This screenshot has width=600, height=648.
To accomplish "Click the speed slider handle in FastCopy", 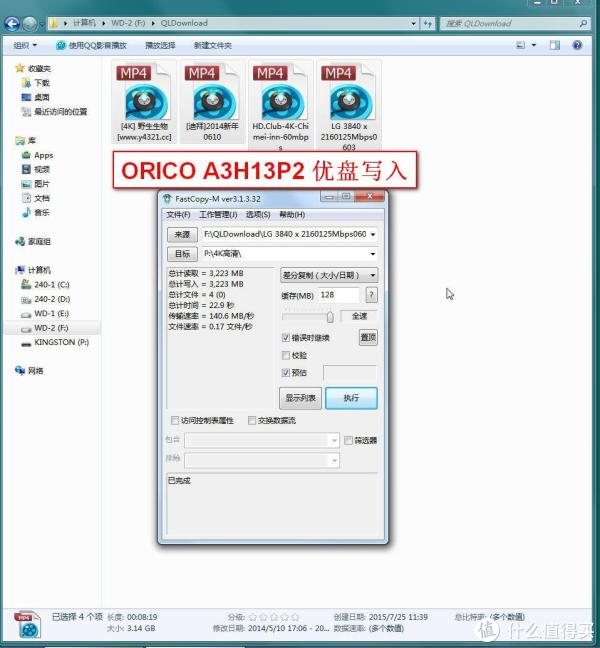I will (330, 317).
